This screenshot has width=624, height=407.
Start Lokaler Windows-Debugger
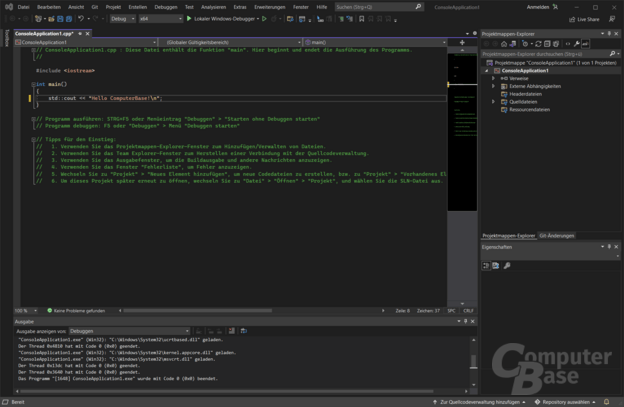pyautogui.click(x=223, y=19)
